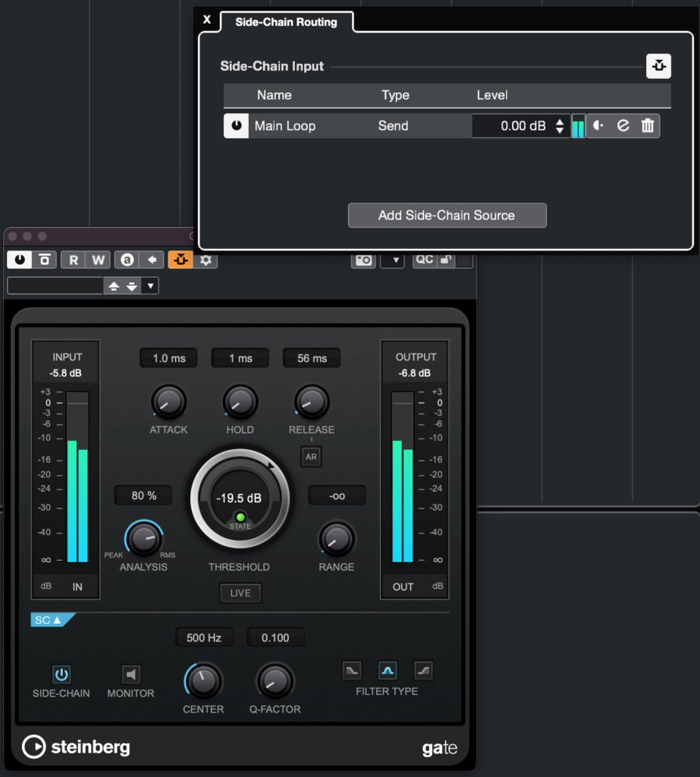The height and width of the screenshot is (777, 700).
Task: Click the THRESHOLD dial
Action: pyautogui.click(x=240, y=499)
